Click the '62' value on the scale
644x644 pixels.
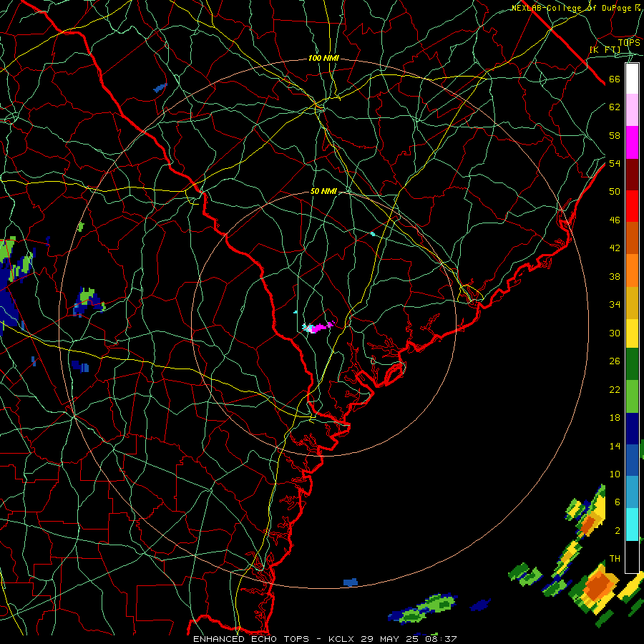click(615, 107)
